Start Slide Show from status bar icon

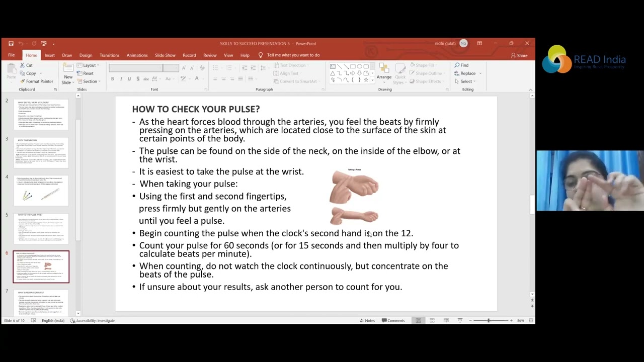coord(460,320)
